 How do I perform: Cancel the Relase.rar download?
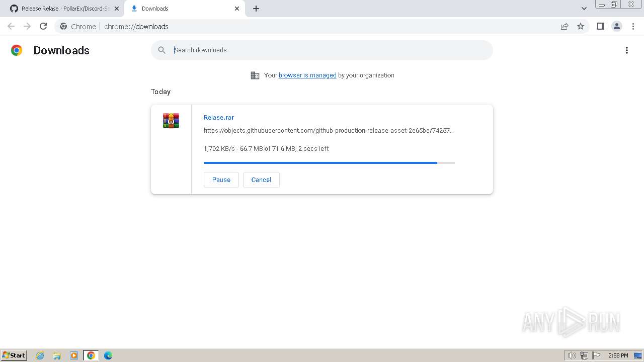click(261, 180)
